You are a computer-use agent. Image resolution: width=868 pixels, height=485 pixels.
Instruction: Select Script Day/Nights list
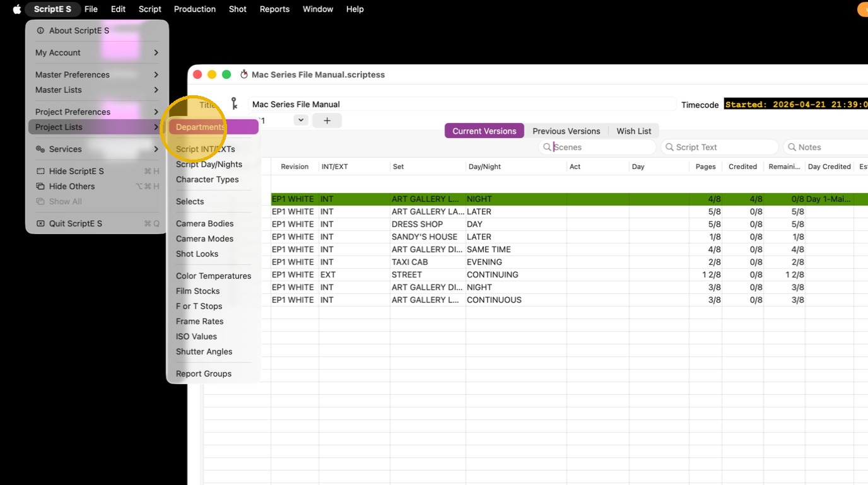click(213, 164)
